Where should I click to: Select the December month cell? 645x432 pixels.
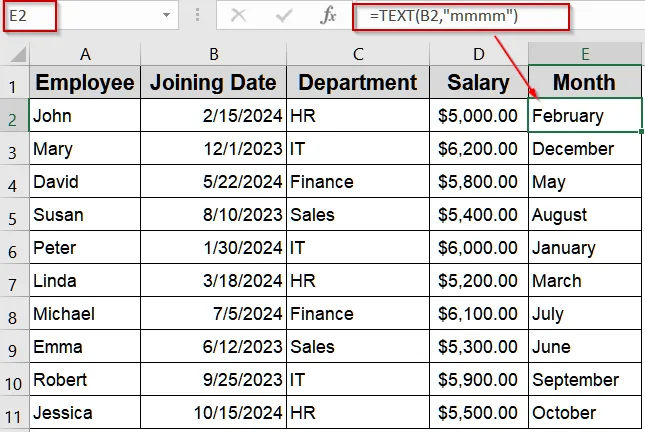coord(585,149)
